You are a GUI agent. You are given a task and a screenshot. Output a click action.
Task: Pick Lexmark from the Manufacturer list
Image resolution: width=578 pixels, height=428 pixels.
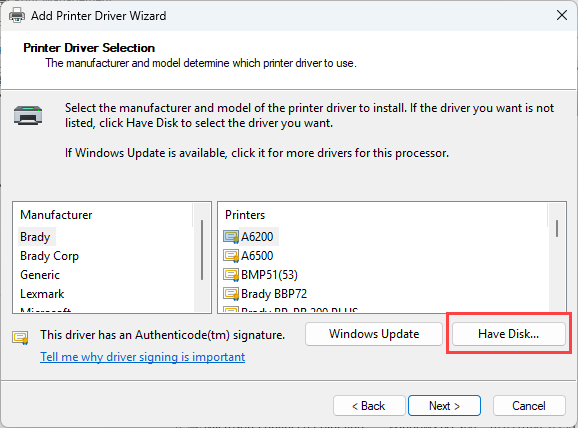point(42,294)
